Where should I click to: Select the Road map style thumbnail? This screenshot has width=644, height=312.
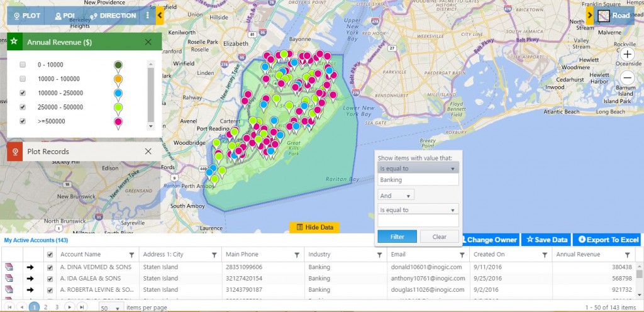coord(603,16)
